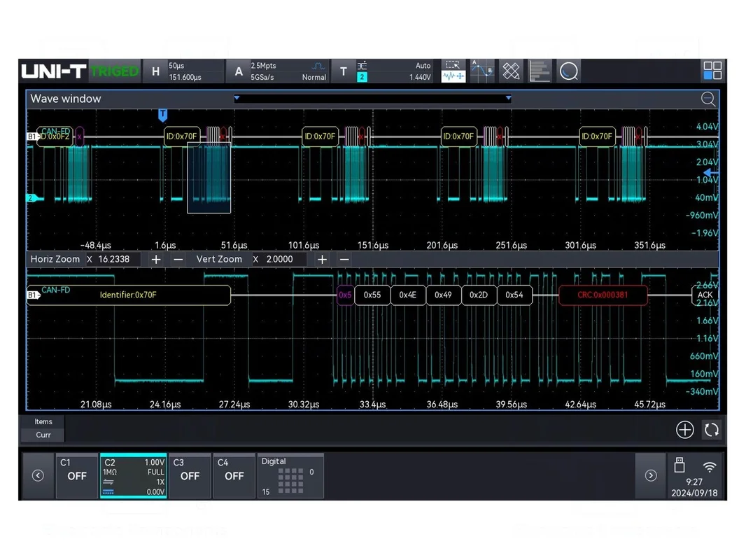Click the UNI-T logo

[54, 71]
